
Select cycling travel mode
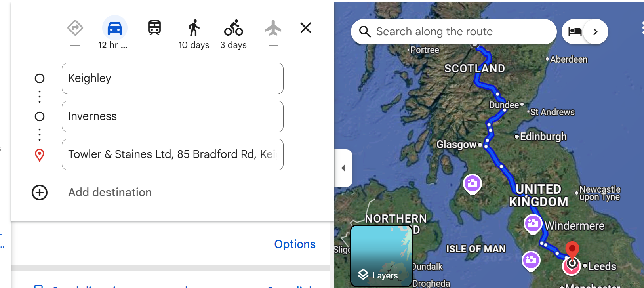(x=233, y=28)
